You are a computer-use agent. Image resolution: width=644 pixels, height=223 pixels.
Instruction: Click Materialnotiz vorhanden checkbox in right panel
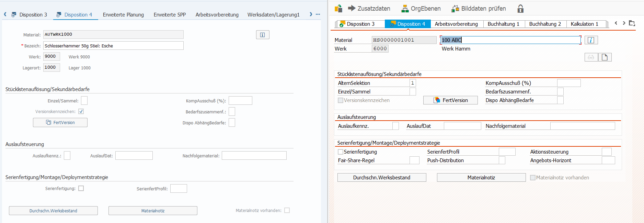(x=533, y=178)
